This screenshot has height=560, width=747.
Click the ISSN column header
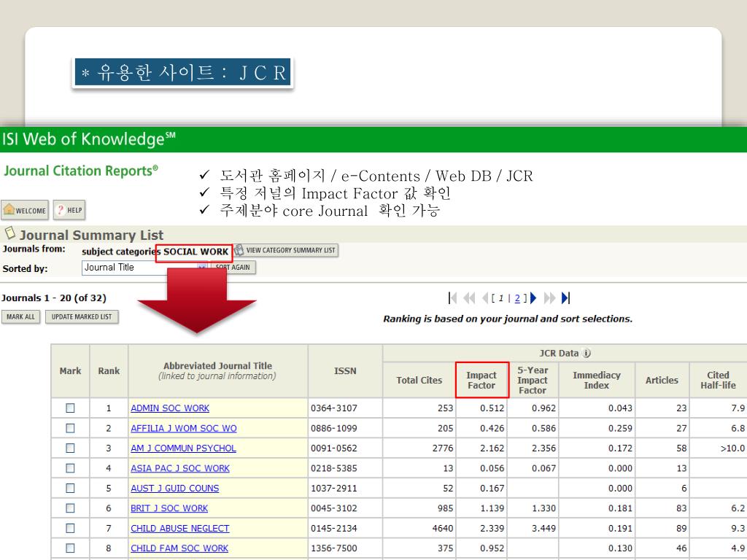pos(345,371)
